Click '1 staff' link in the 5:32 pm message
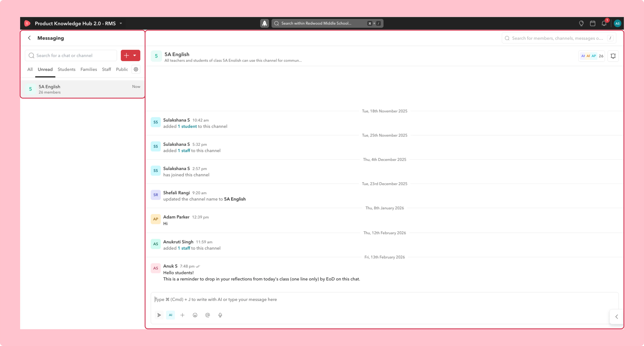 (x=184, y=151)
